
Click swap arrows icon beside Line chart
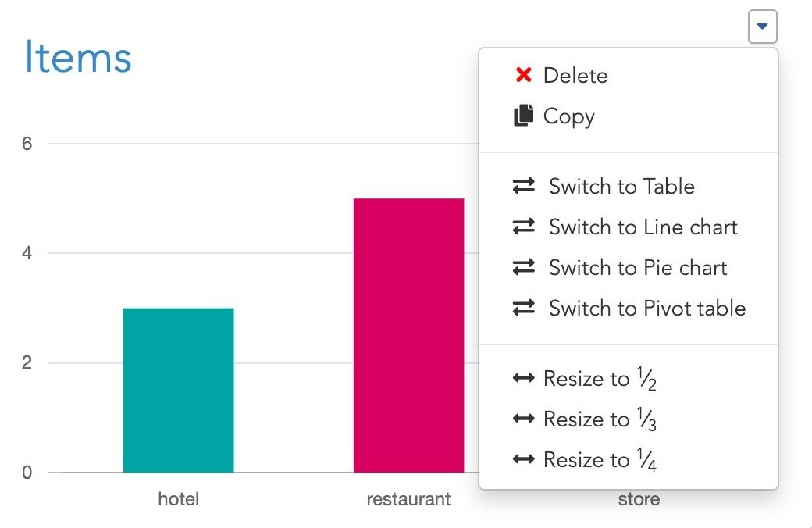[x=524, y=227]
